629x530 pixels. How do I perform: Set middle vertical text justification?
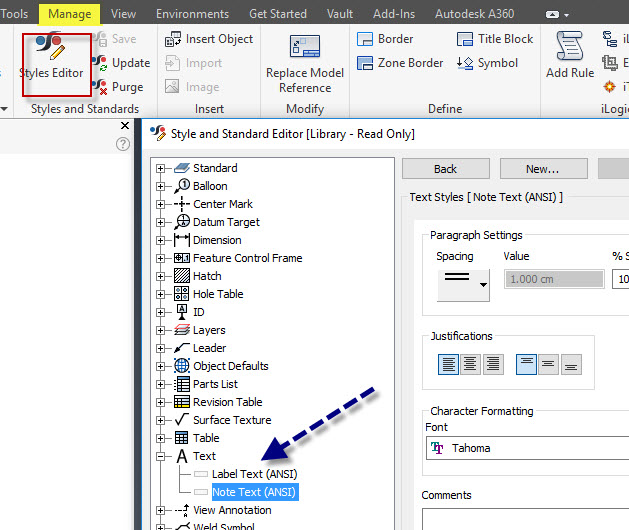click(548, 365)
